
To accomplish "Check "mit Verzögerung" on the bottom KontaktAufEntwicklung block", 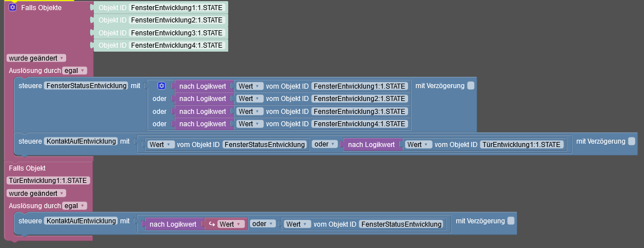I will coord(511,221).
